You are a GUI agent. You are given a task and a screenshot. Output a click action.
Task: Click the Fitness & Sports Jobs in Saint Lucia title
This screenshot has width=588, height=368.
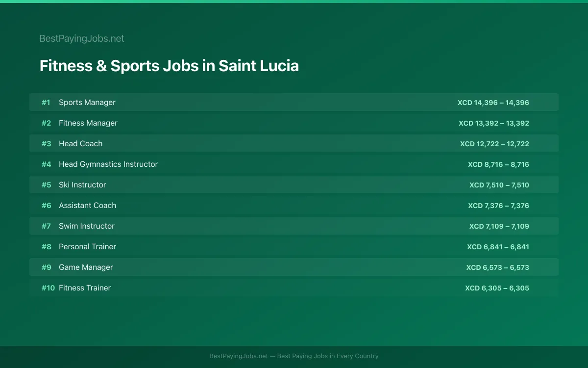coord(169,66)
